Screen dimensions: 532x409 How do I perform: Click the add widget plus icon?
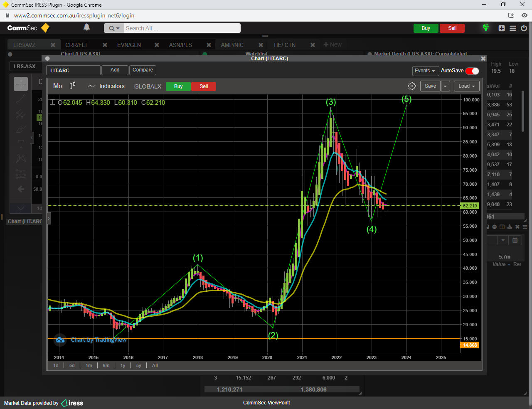[502, 28]
